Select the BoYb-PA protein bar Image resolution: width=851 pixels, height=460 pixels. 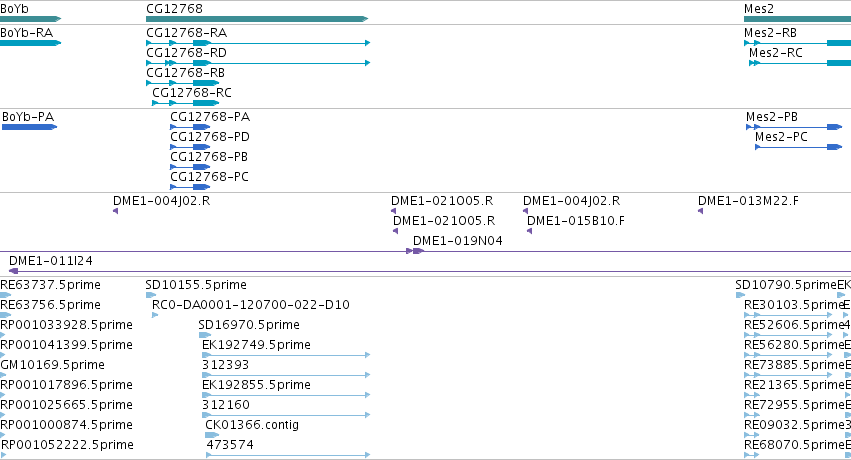pyautogui.click(x=29, y=127)
